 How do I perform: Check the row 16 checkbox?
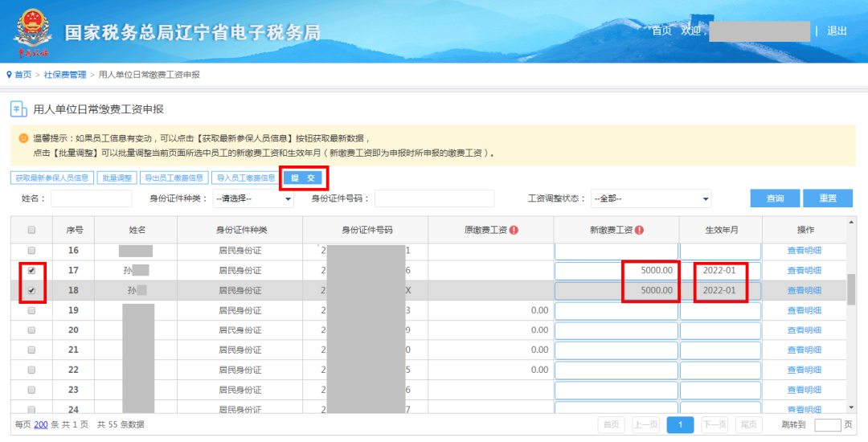tap(31, 251)
